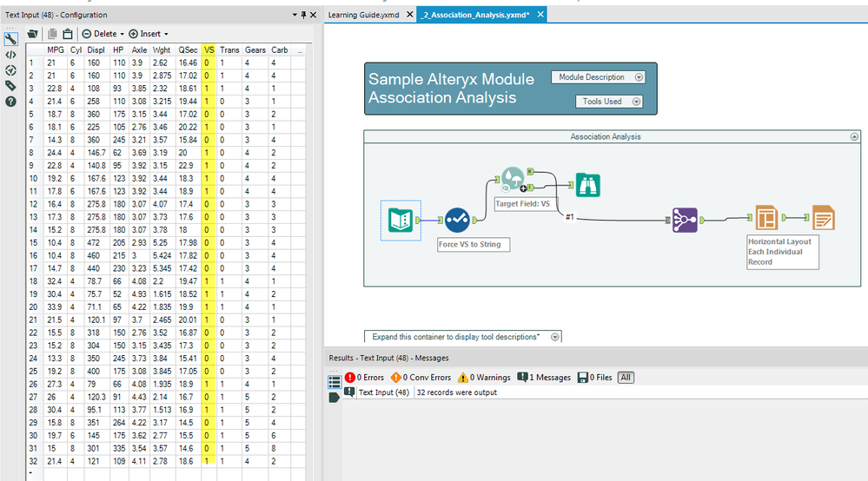Select the Displ column header
The height and width of the screenshot is (481, 868).
96,50
